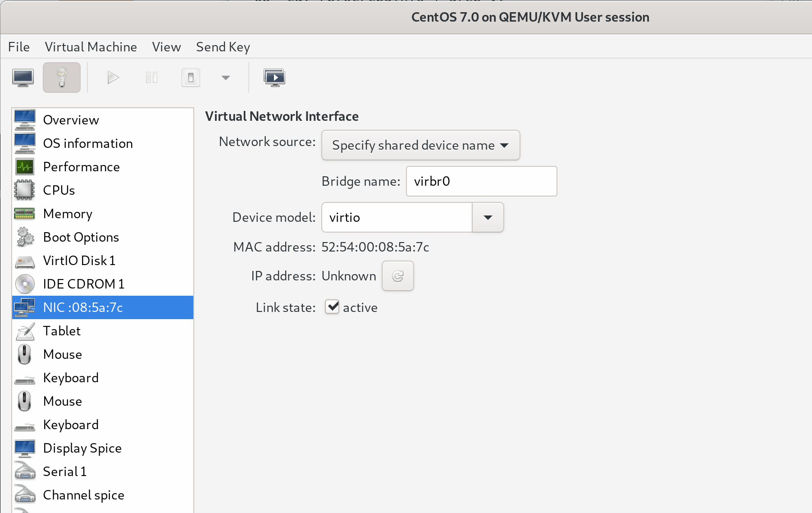This screenshot has height=513, width=812.
Task: Manage VM snapshots icon
Action: (x=274, y=78)
